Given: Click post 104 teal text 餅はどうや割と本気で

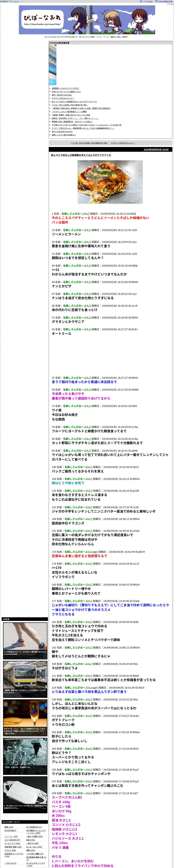Looking at the screenshot, I should tap(68, 483).
